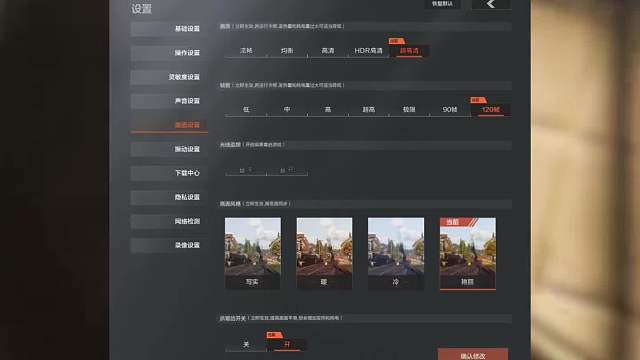Open the 振动设置 tab
The height and width of the screenshot is (360, 640).
pos(169,149)
